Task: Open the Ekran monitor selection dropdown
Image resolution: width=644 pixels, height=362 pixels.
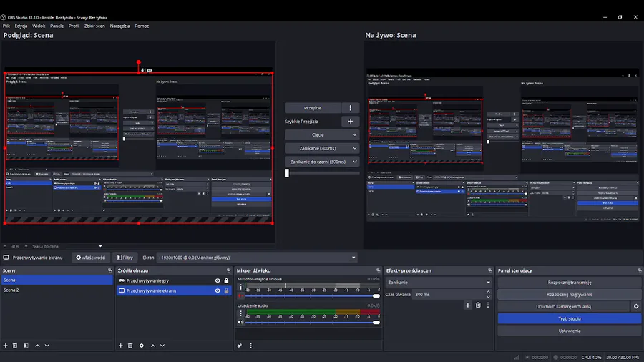Action: [257, 258]
